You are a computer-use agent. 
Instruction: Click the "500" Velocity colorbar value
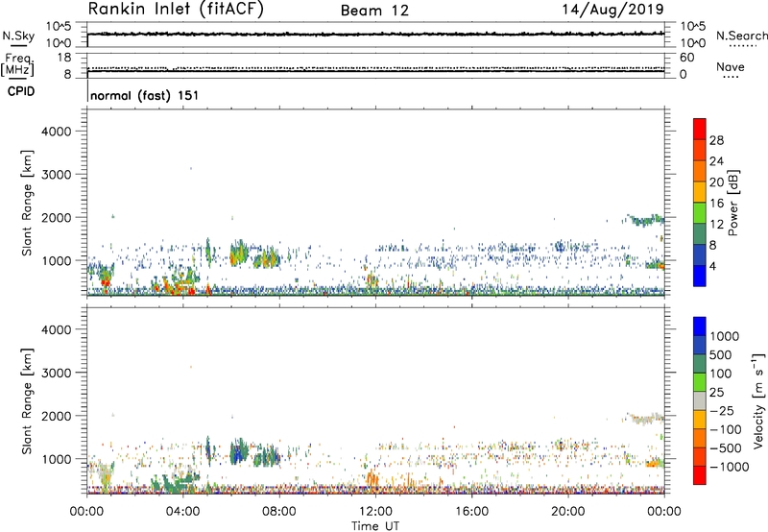click(721, 355)
